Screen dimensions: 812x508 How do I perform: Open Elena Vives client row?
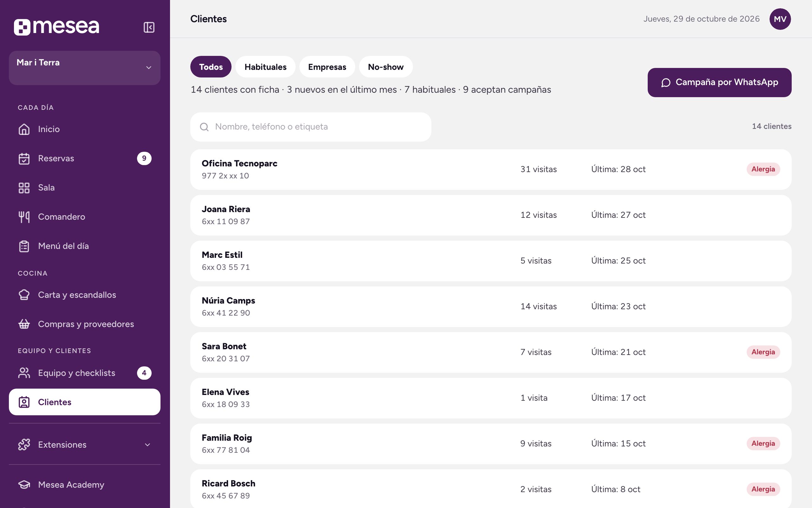coord(491,398)
